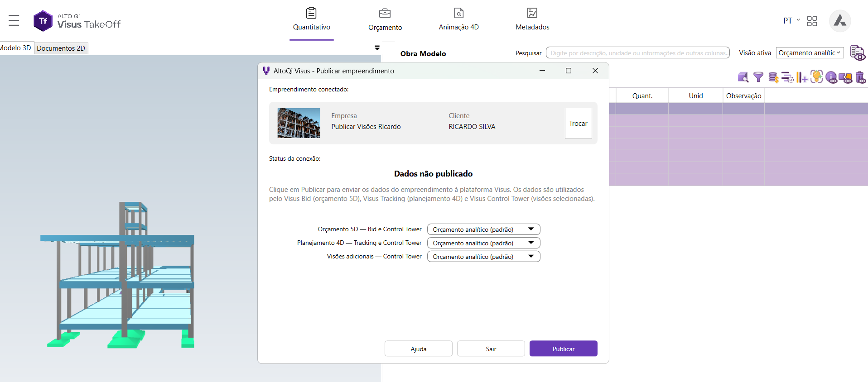The height and width of the screenshot is (382, 868).
Task: Maximize the Publicar empreendimento dialog
Action: pos(569,71)
